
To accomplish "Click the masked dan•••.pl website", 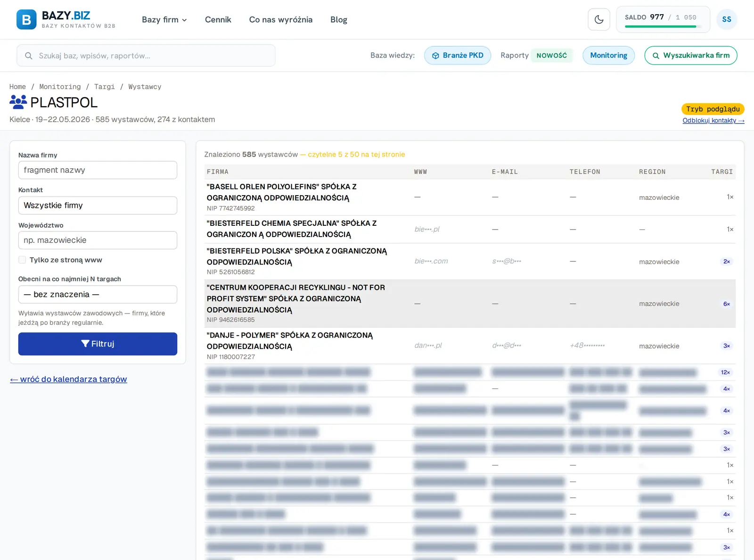I will [x=428, y=346].
